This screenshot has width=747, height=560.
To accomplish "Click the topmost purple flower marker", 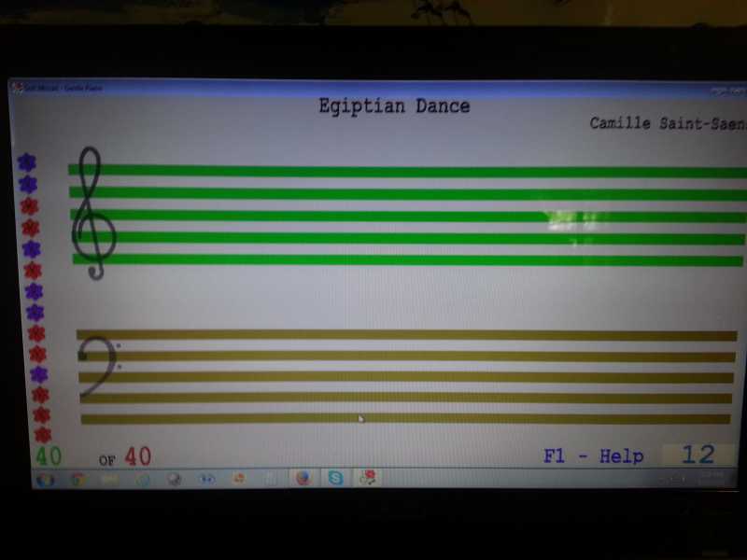I will [x=27, y=162].
